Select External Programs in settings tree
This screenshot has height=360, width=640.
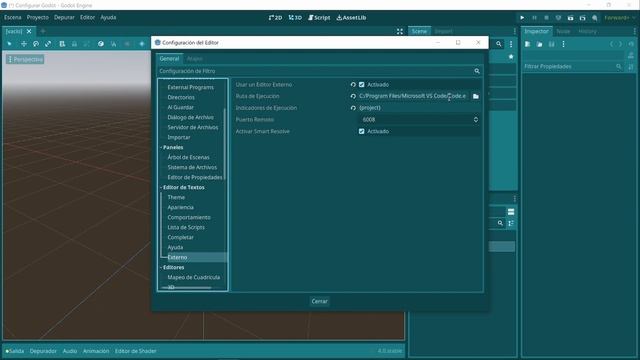(191, 87)
